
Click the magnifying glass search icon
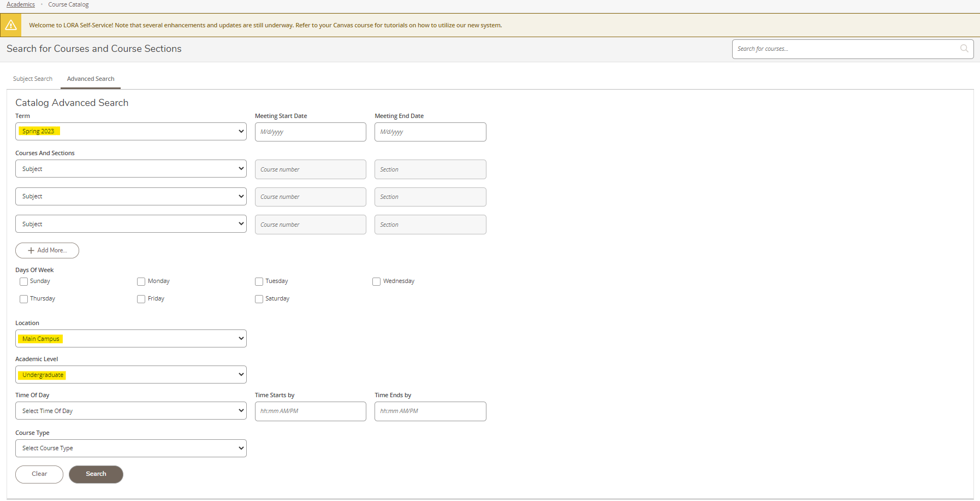pyautogui.click(x=964, y=49)
